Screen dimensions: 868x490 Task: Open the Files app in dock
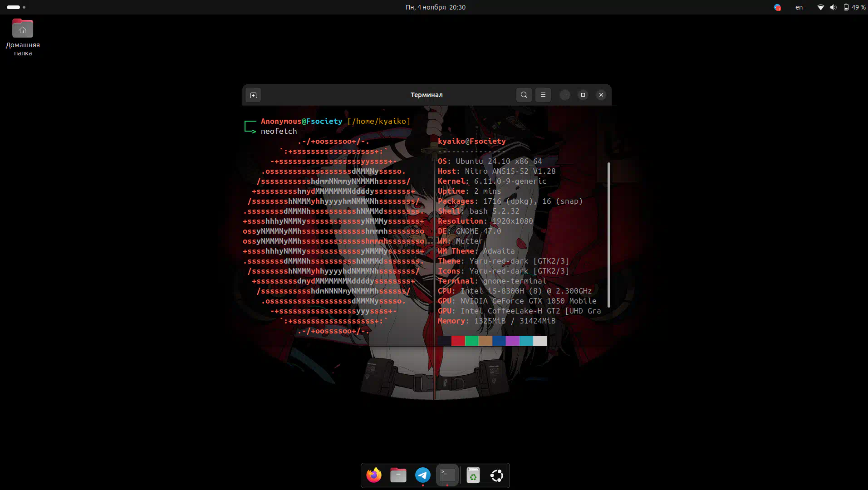tap(398, 475)
